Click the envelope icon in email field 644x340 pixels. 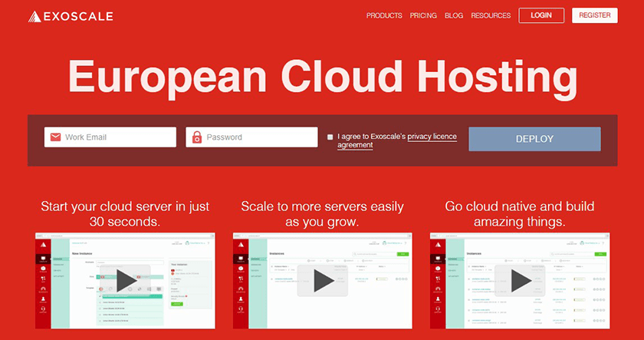(x=55, y=137)
